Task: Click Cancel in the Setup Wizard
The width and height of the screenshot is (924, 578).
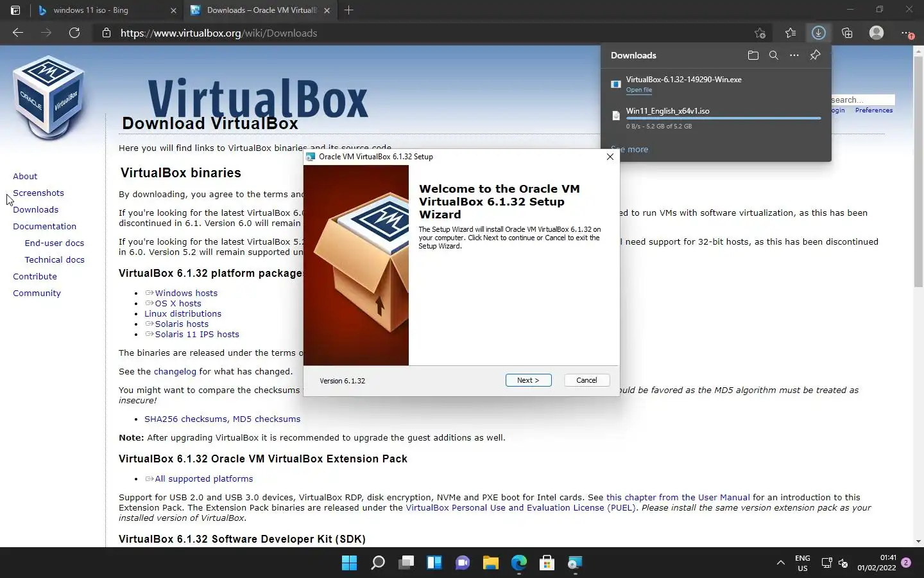Action: coord(586,380)
